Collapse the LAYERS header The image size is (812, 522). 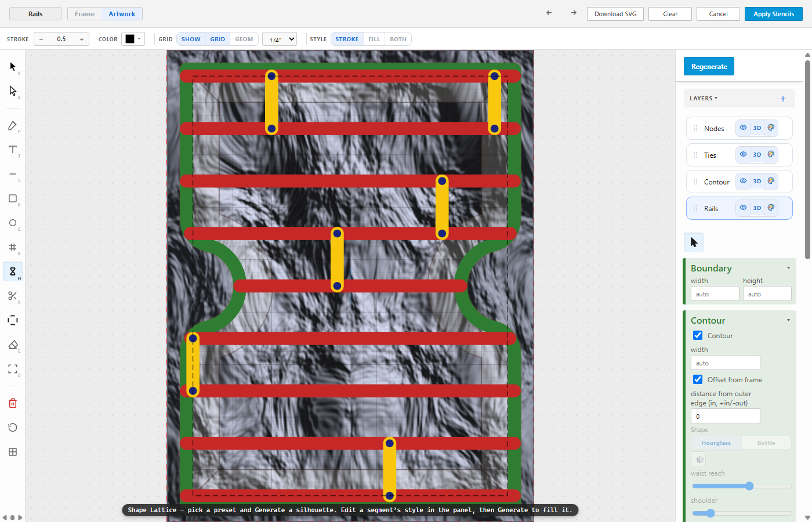pyautogui.click(x=704, y=99)
